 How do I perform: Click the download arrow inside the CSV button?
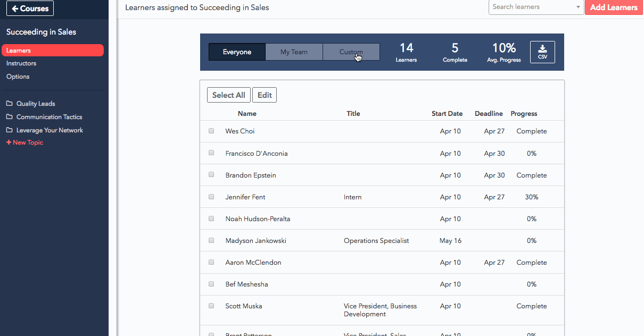click(x=542, y=49)
